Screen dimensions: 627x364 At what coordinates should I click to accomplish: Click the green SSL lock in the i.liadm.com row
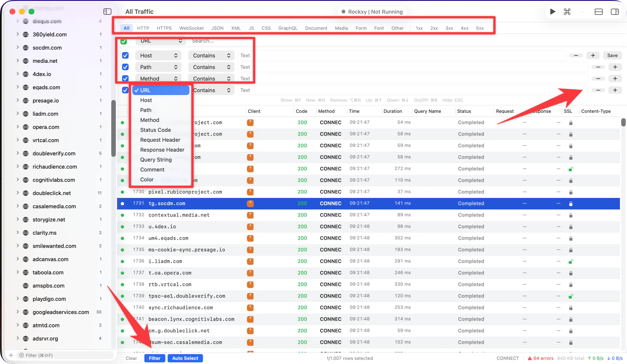pyautogui.click(x=571, y=262)
